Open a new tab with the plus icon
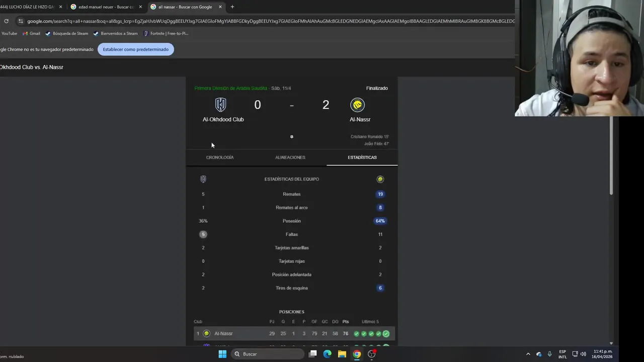The height and width of the screenshot is (362, 644). pos(232,7)
